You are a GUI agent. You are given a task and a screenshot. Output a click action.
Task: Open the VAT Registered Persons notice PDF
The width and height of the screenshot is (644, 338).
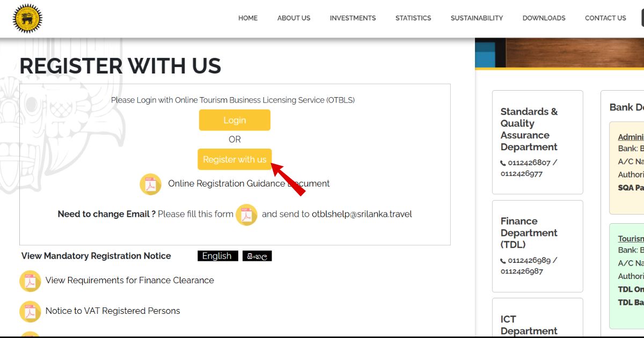pyautogui.click(x=30, y=311)
